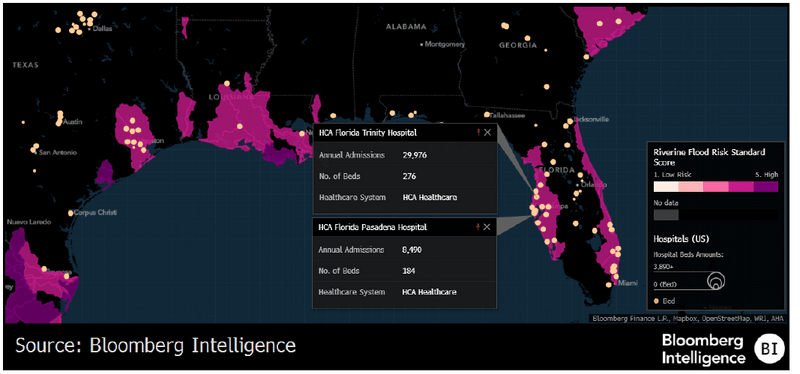800x374 pixels.
Task: Select the hospital marker near Miami
Action: point(609,285)
